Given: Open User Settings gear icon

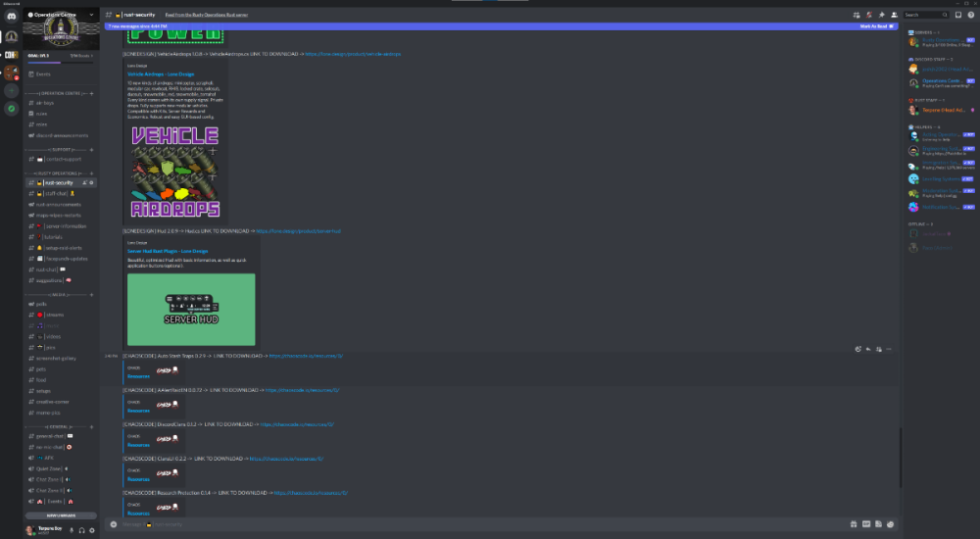Looking at the screenshot, I should 92,530.
